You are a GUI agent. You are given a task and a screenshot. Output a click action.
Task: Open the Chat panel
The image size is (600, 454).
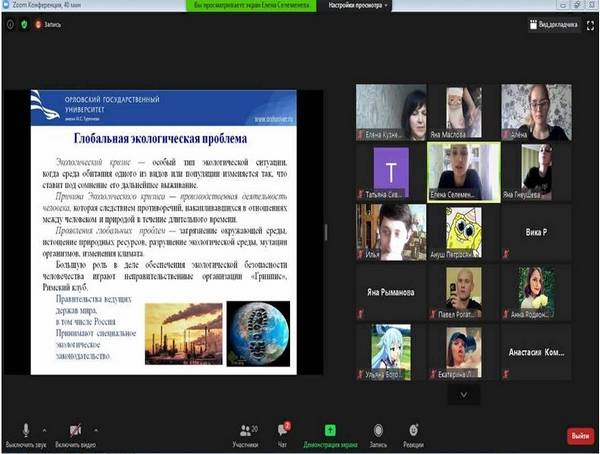point(283,430)
